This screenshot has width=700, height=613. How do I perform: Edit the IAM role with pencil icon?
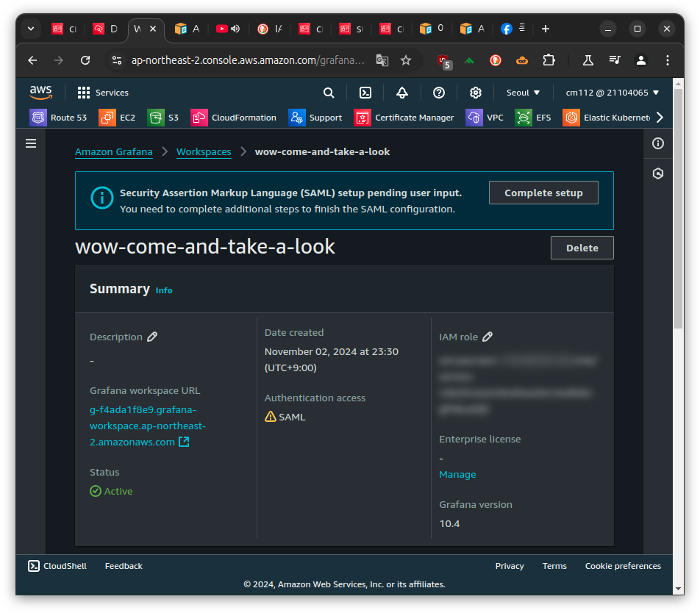(488, 337)
